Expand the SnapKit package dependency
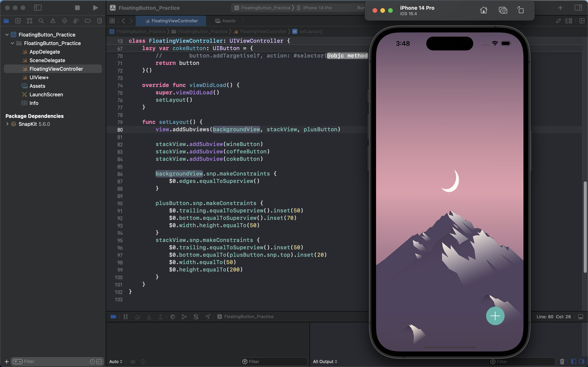This screenshot has width=588, height=367. pyautogui.click(x=7, y=124)
